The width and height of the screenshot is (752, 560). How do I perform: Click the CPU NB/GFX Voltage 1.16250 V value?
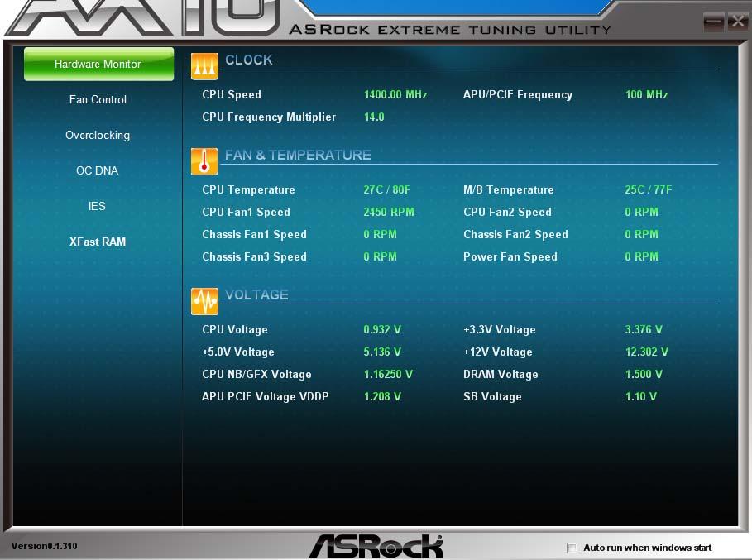(389, 374)
